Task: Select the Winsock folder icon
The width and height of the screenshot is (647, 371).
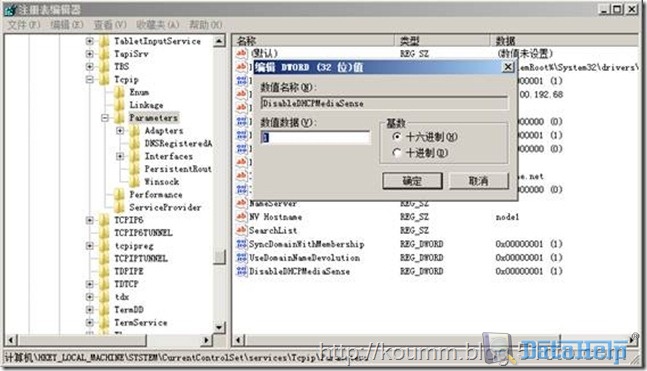Action: [x=135, y=182]
